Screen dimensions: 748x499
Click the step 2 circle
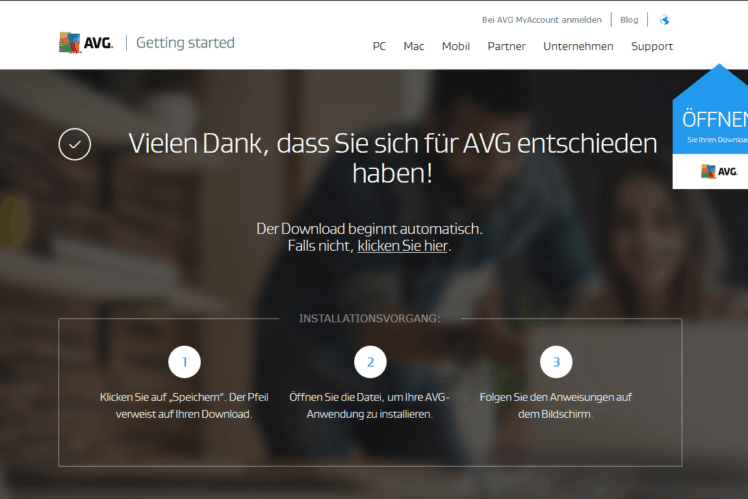pos(370,362)
